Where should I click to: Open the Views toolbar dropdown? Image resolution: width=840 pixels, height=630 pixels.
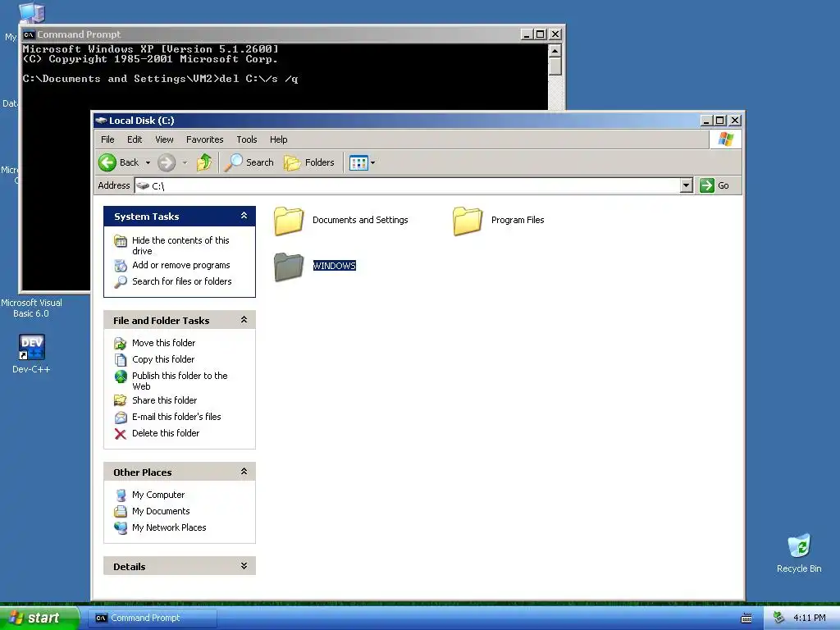(362, 162)
